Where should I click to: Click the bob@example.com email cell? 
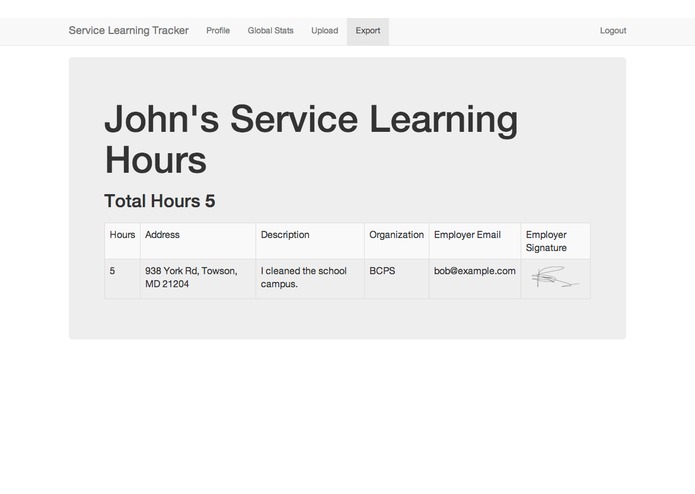[475, 279]
